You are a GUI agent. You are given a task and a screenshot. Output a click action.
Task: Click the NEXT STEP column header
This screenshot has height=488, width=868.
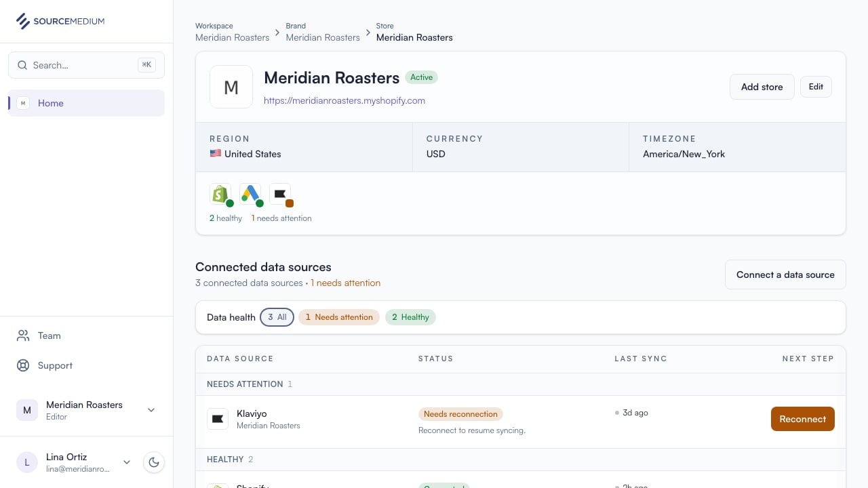pos(808,359)
